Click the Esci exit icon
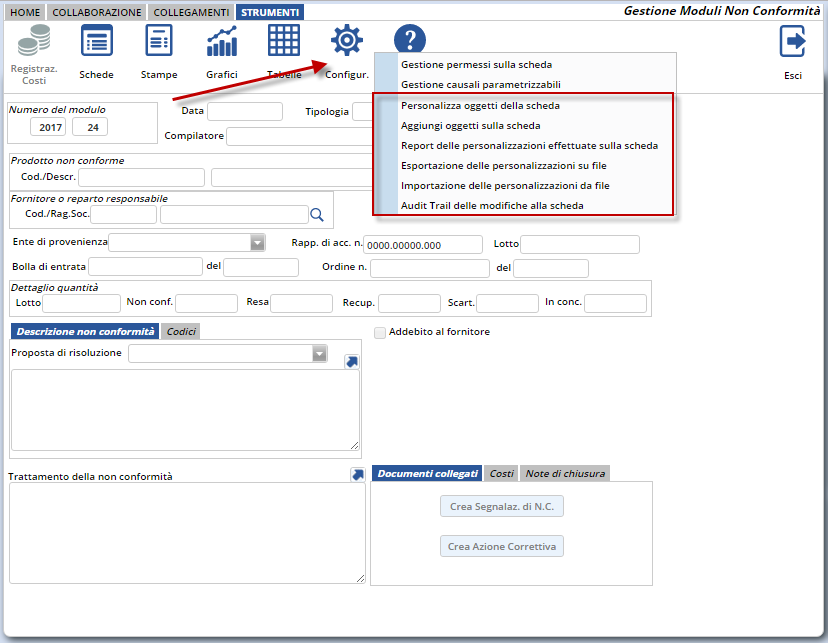This screenshot has width=828, height=643. [x=792, y=42]
